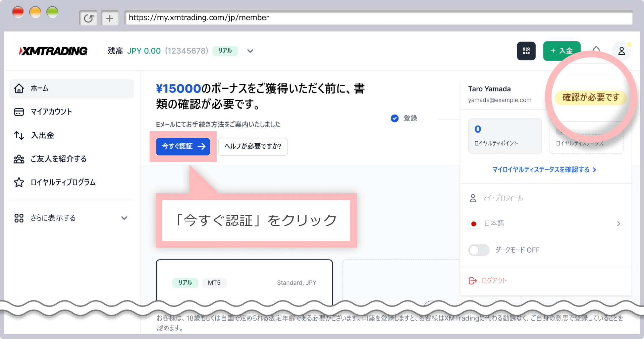Open マイロイヤルティステータスを確認する link

pos(544,169)
